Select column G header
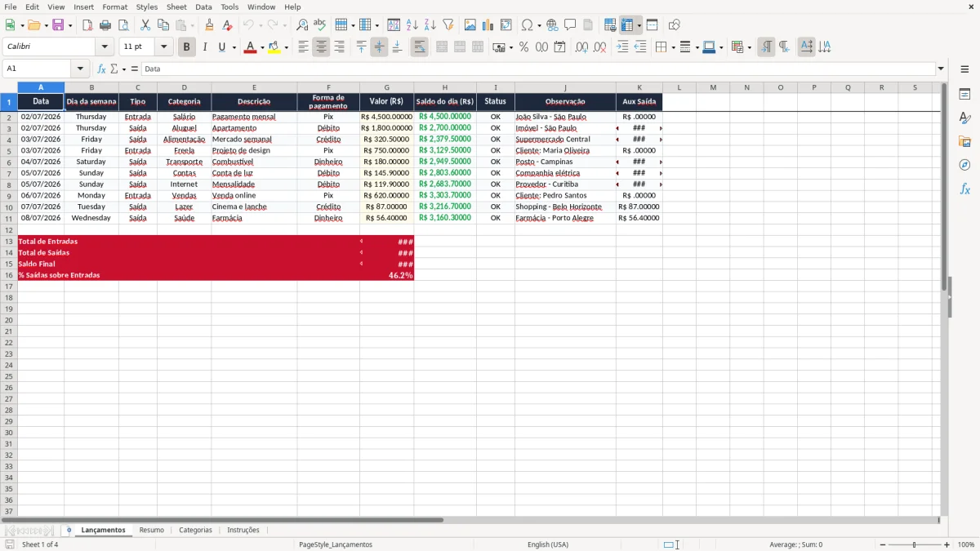This screenshot has height=551, width=980. [x=386, y=87]
